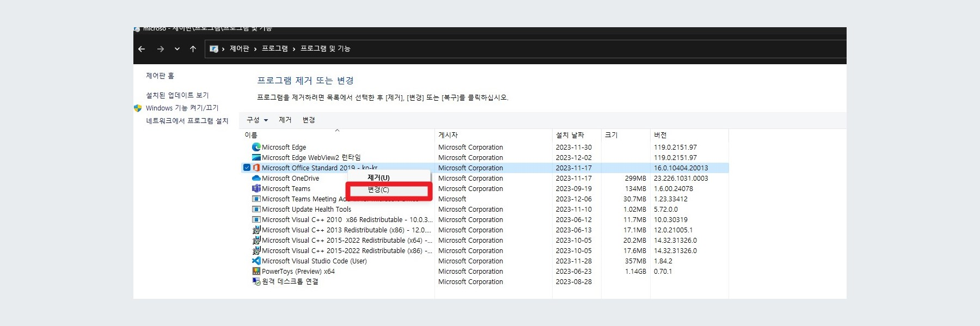Click publisher cell reading just Microsoft
Image resolution: width=980 pixels, height=326 pixels.
(x=452, y=199)
